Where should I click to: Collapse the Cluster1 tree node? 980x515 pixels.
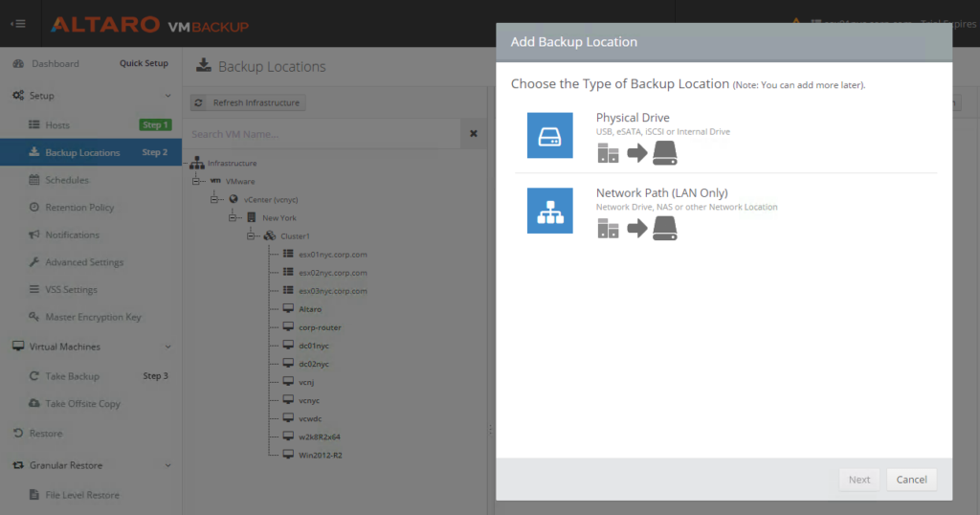(x=250, y=235)
